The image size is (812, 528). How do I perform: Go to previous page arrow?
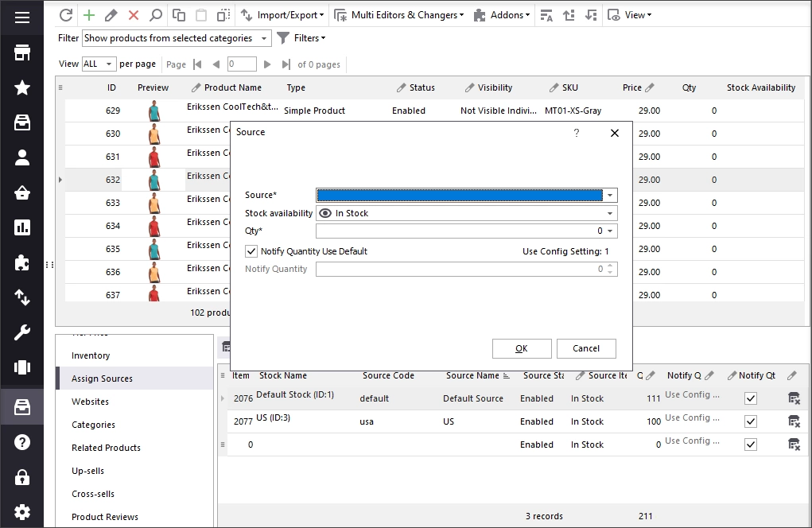tap(216, 64)
